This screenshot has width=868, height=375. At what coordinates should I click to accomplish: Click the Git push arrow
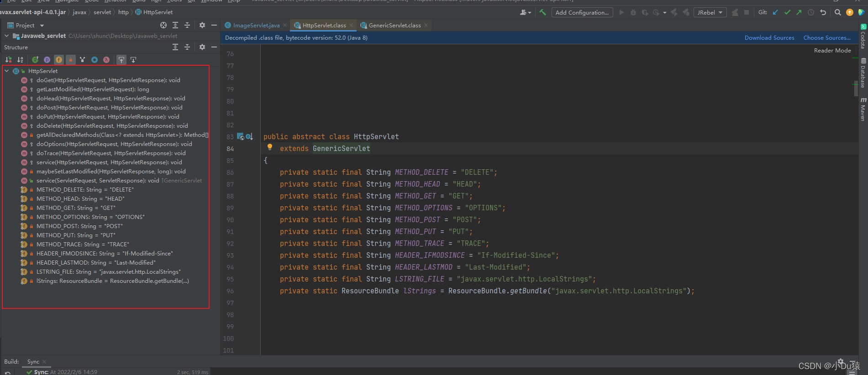pyautogui.click(x=799, y=12)
